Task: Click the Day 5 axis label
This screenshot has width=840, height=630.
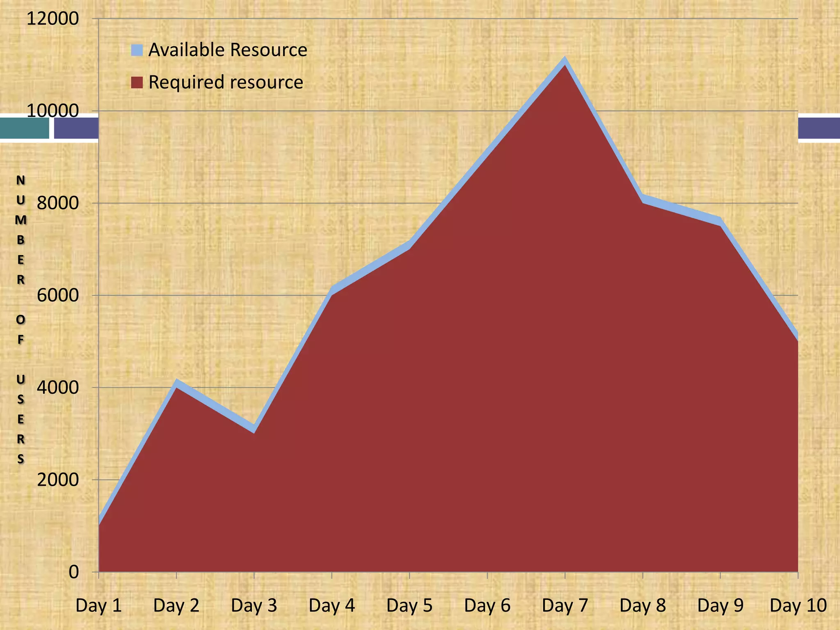Action: click(x=409, y=605)
